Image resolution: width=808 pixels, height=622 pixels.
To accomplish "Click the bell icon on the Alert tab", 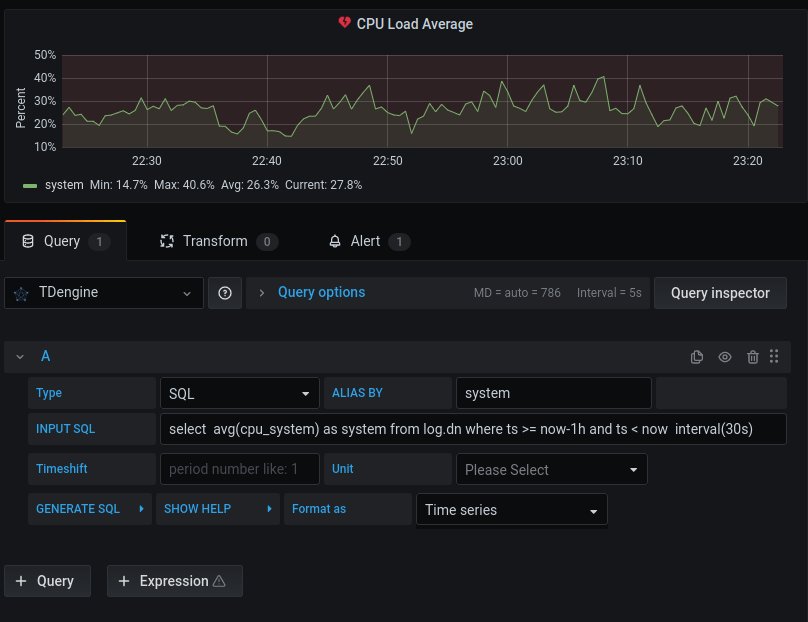I will pos(335,241).
